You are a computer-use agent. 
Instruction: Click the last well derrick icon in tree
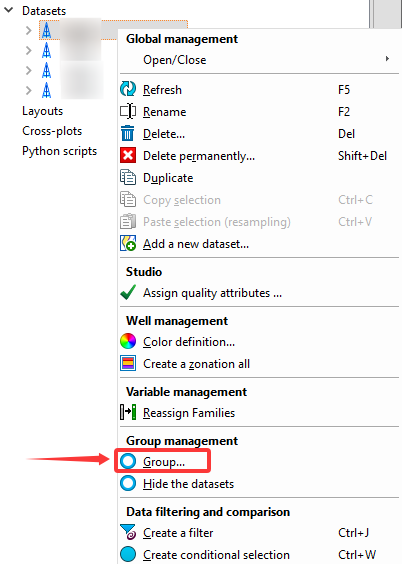click(x=46, y=90)
